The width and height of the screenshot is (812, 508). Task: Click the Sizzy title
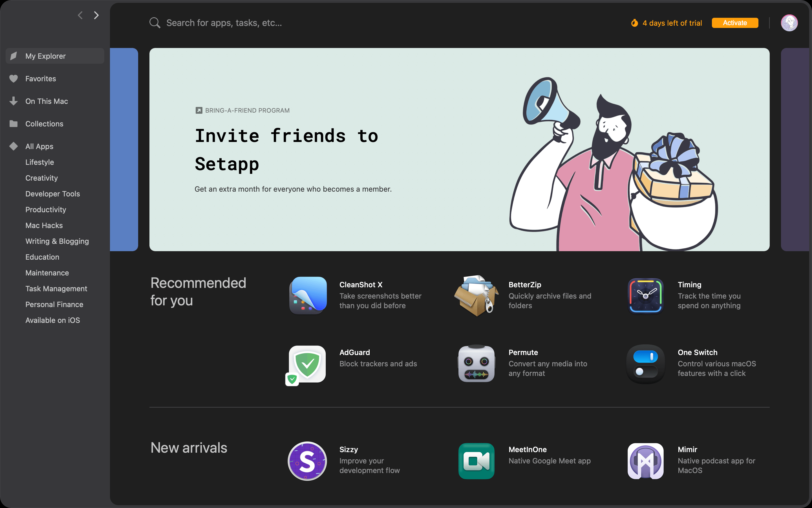coord(348,449)
